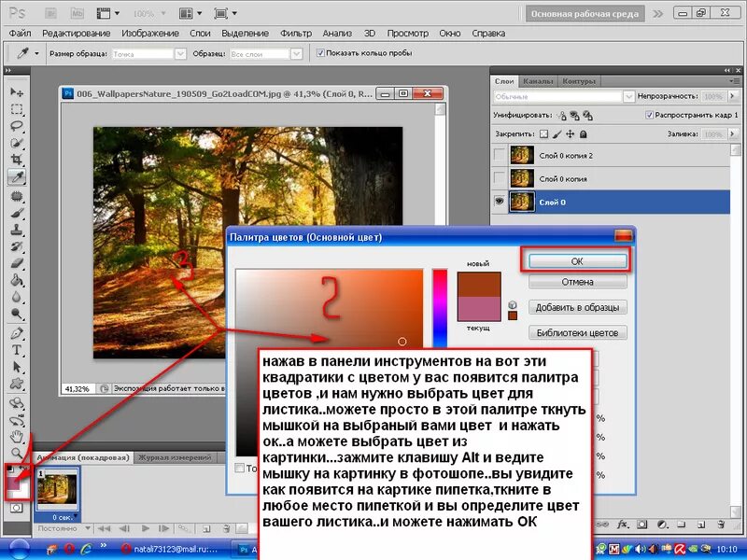Switch to the 'Контуры' tab

579,81
